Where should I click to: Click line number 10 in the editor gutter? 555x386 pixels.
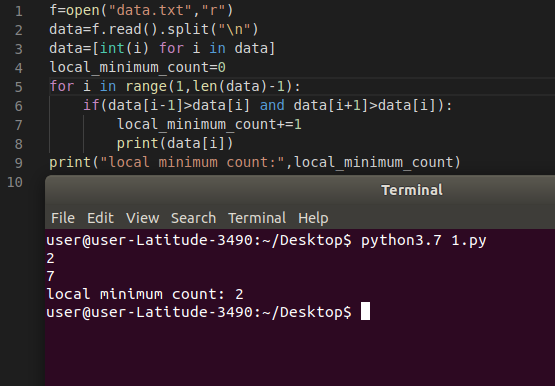15,182
